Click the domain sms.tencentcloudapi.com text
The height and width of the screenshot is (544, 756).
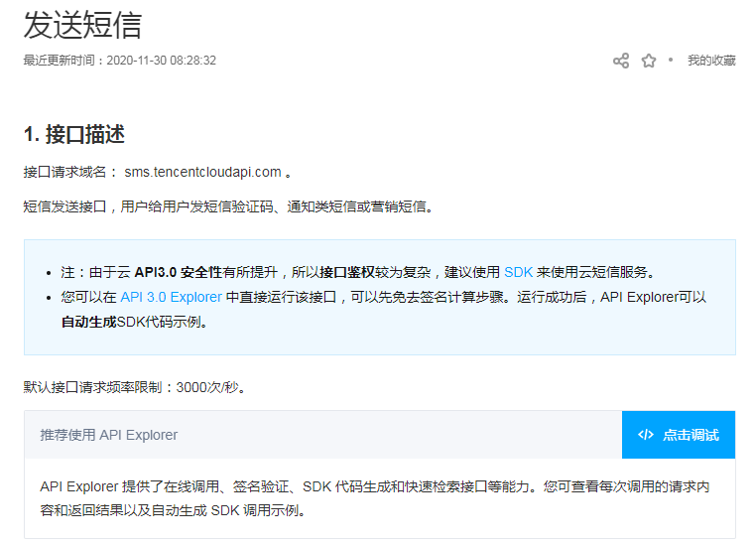click(x=202, y=172)
